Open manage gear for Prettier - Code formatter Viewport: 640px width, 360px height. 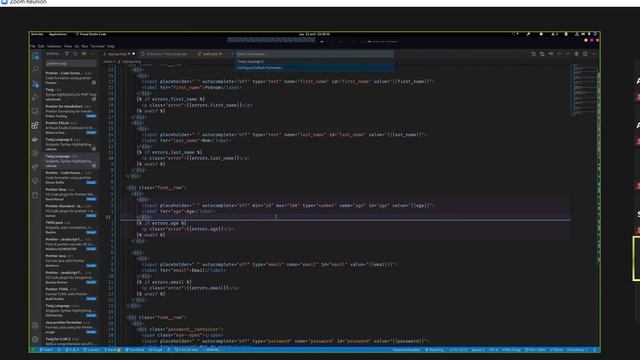click(x=94, y=82)
